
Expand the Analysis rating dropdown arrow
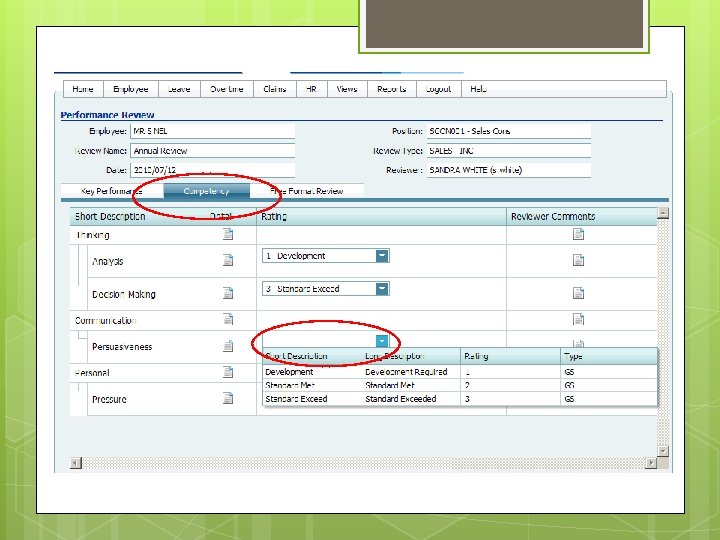[382, 256]
